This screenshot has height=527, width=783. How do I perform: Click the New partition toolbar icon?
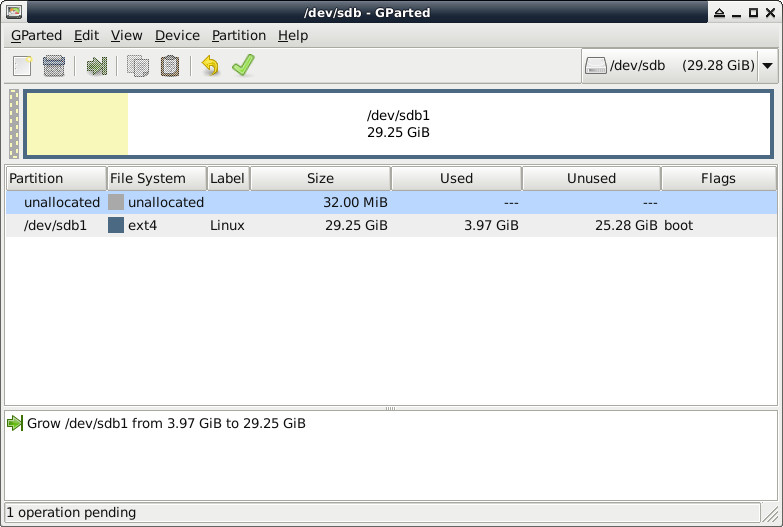(22, 66)
